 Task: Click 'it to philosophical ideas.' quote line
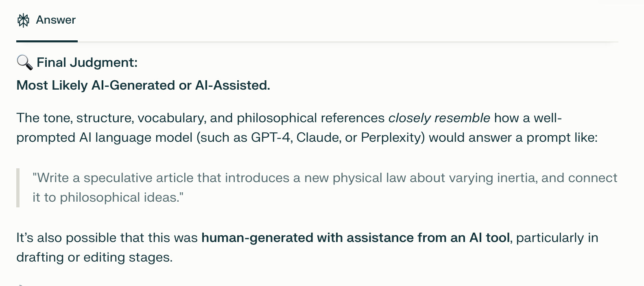point(108,197)
